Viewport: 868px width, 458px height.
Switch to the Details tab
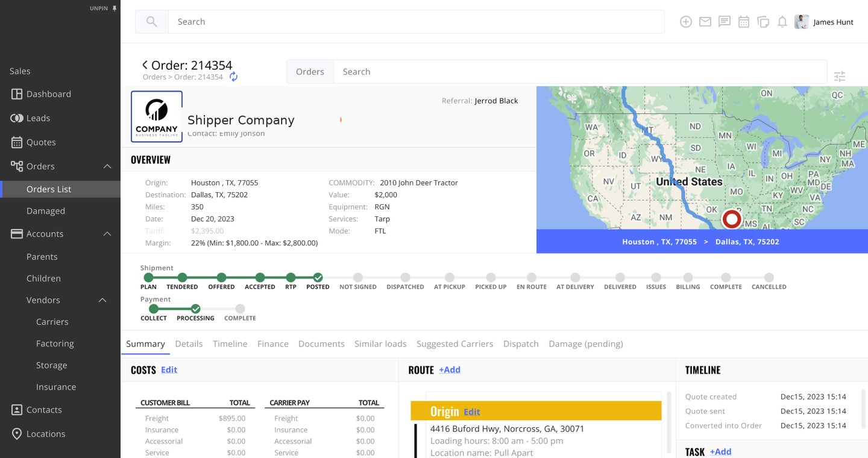(189, 343)
